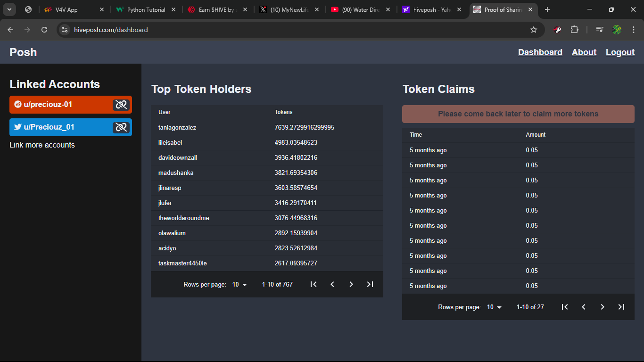View site information icon in address bar
Viewport: 644px width, 362px height.
(65, 30)
